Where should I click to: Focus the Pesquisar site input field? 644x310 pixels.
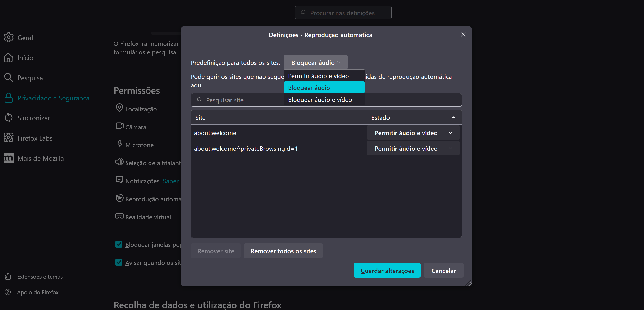point(326,100)
